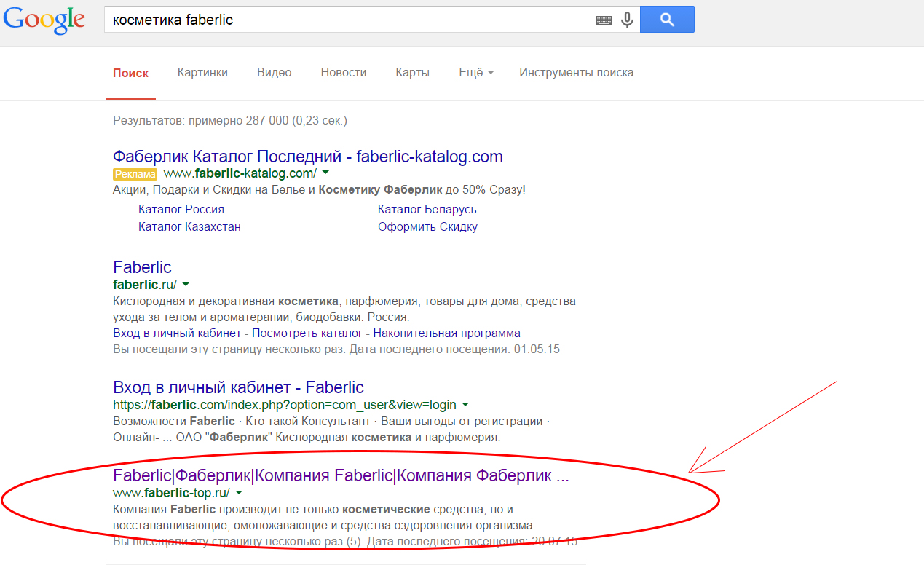
Task: Open the Новости tab
Action: (344, 73)
